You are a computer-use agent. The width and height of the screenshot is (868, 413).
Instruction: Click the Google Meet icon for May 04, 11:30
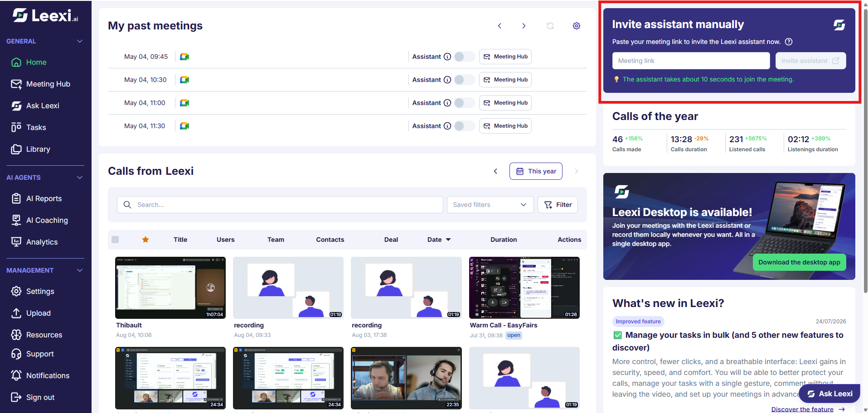[x=184, y=126]
